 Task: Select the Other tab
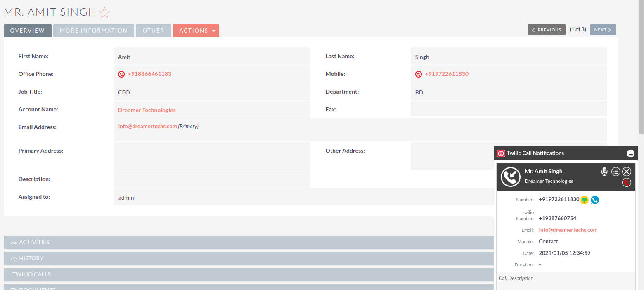[154, 31]
